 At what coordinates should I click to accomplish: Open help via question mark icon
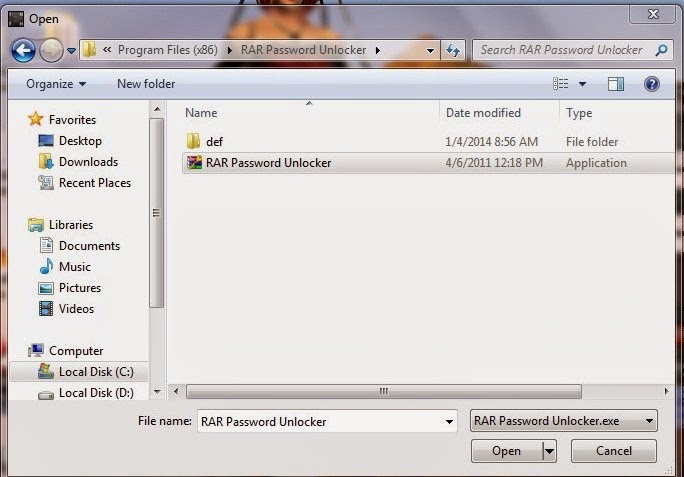(x=652, y=84)
